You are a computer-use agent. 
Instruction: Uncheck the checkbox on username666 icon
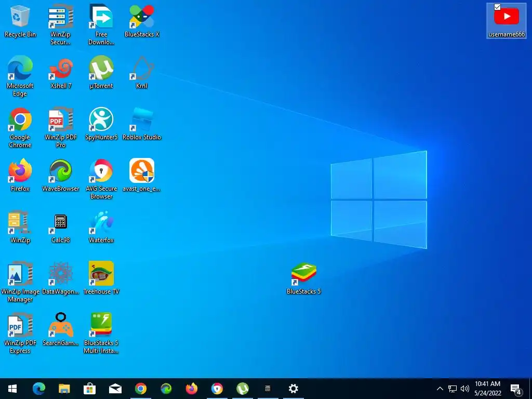[497, 7]
